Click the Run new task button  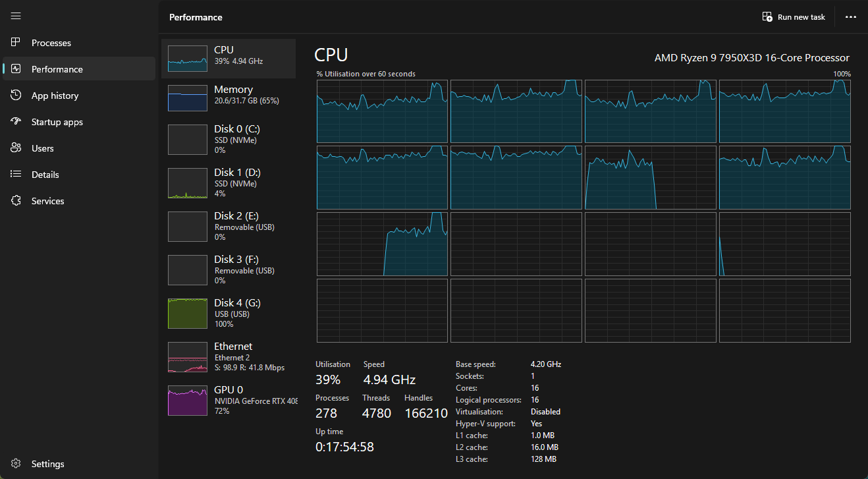pyautogui.click(x=794, y=17)
